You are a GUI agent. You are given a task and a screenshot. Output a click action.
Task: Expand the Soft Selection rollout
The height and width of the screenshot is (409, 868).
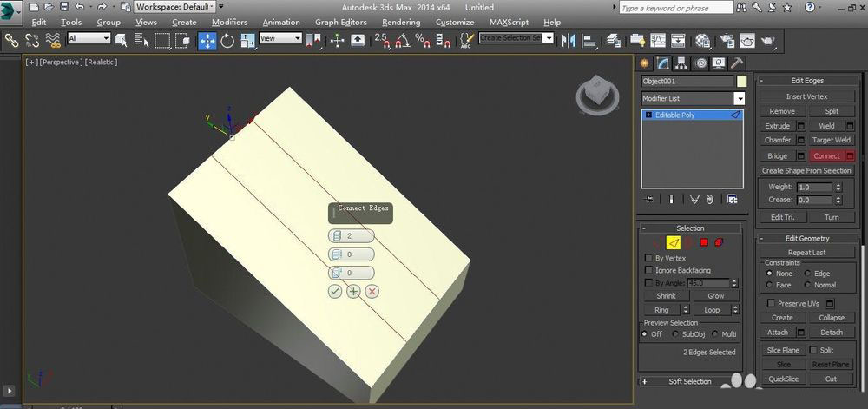point(689,381)
